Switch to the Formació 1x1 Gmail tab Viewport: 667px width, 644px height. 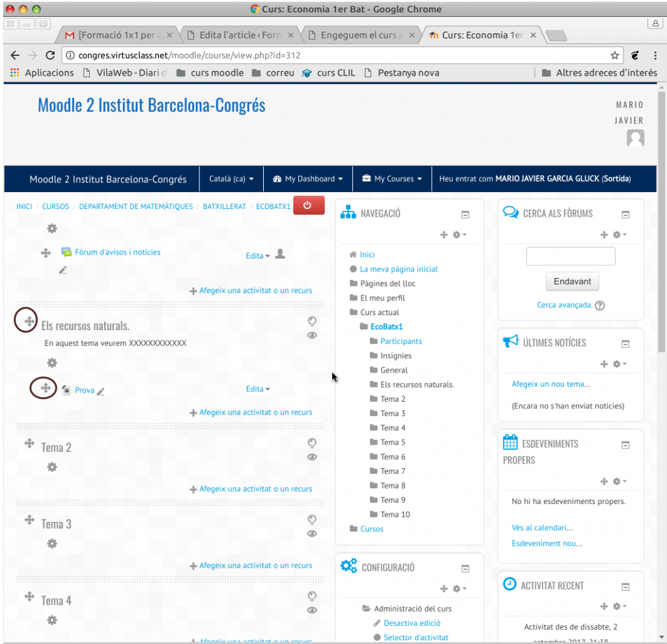119,35
